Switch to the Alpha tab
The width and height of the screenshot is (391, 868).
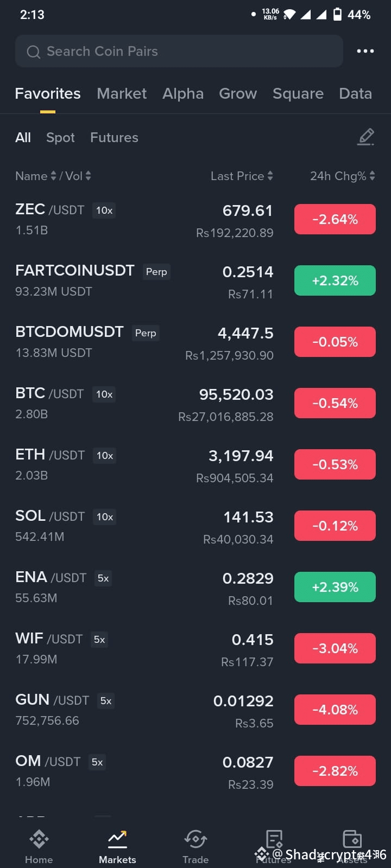click(183, 94)
